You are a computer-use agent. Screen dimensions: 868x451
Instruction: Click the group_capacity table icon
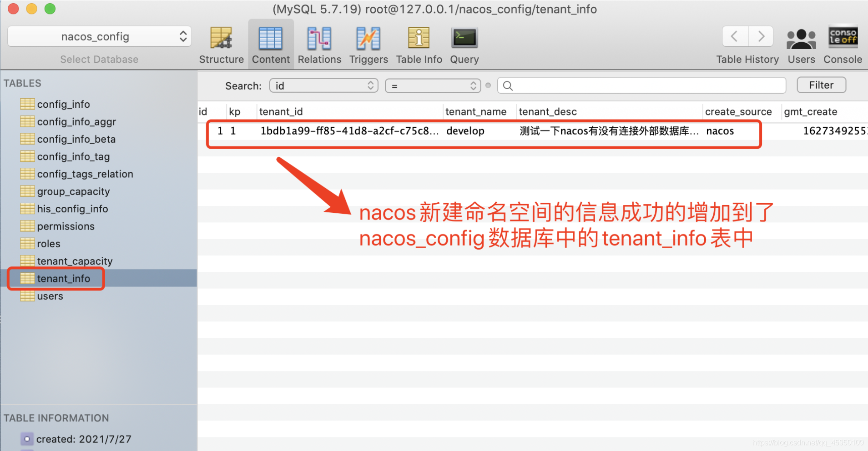click(x=27, y=191)
